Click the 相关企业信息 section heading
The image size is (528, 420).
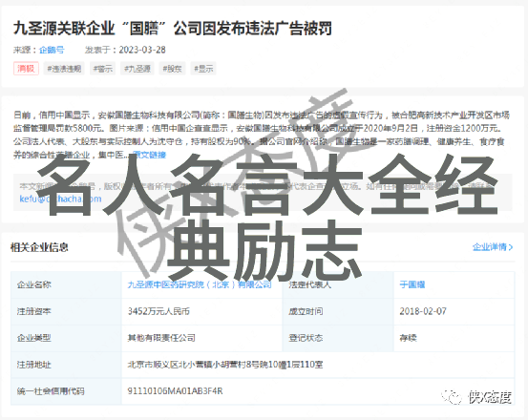click(39, 247)
